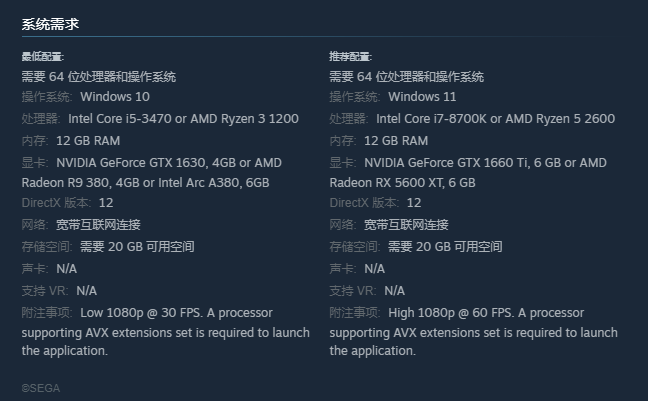The image size is (648, 401).
Task: Select the Intel Core i5-3470 processor line
Action: [183, 119]
